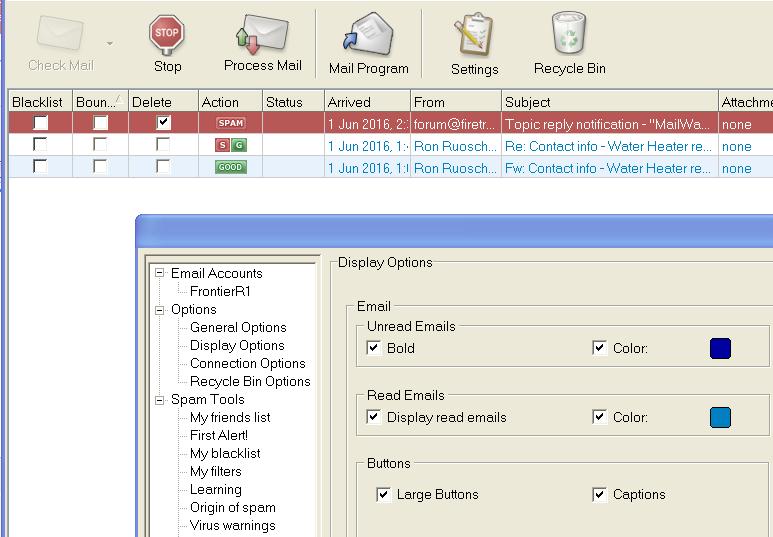773x537 pixels.
Task: Toggle Bold for unread emails
Action: 374,348
